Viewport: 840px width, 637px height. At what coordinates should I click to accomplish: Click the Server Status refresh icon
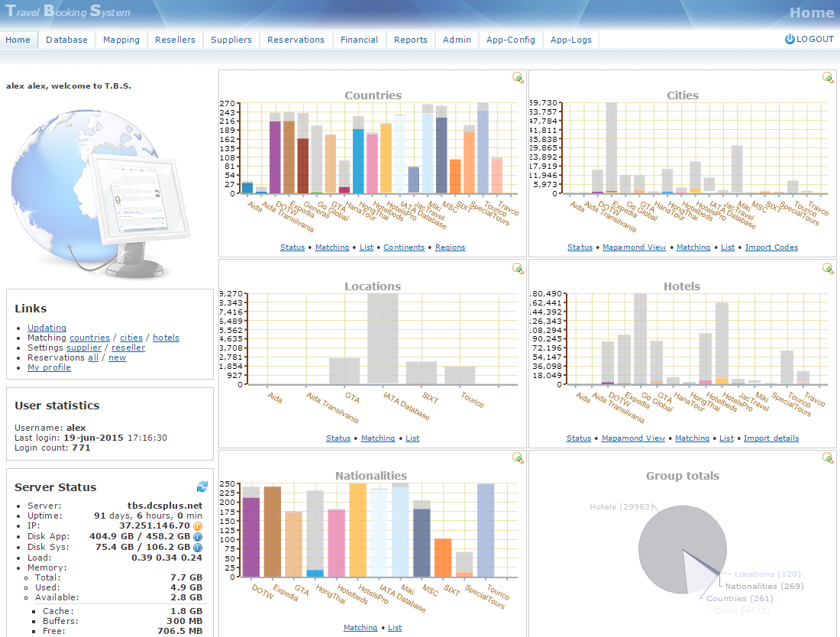(x=202, y=487)
